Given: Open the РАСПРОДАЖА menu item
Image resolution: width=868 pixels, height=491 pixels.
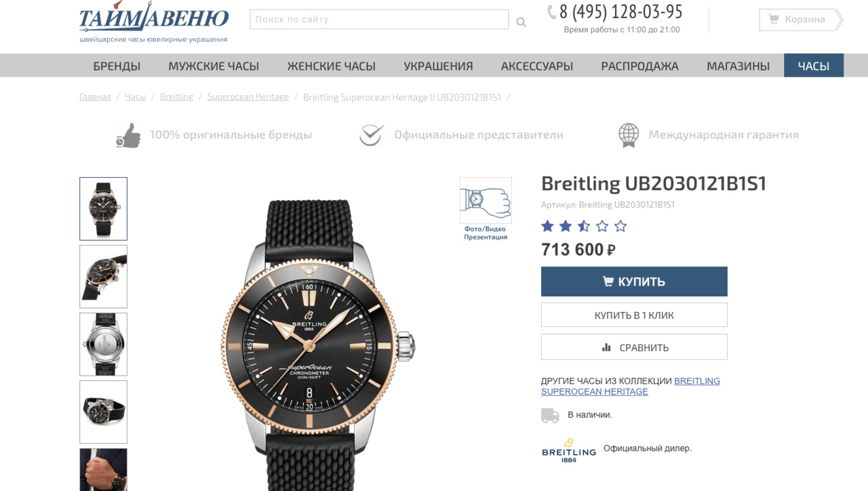Looking at the screenshot, I should click(x=639, y=66).
